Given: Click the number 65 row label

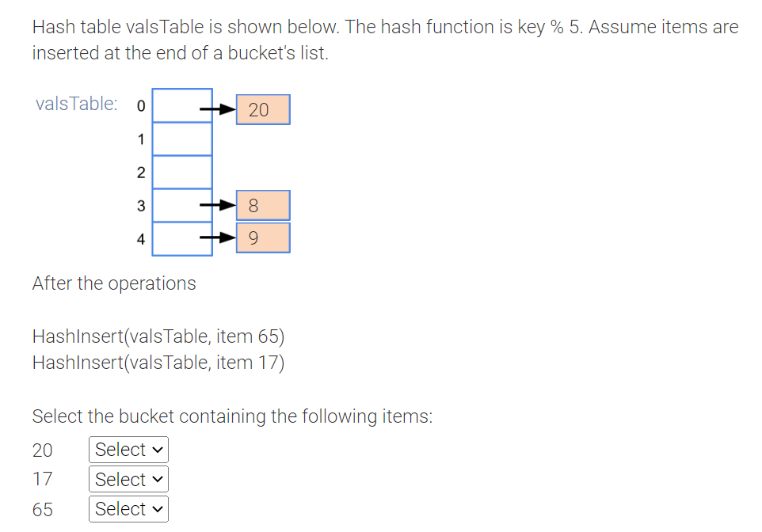Looking at the screenshot, I should click(41, 509).
